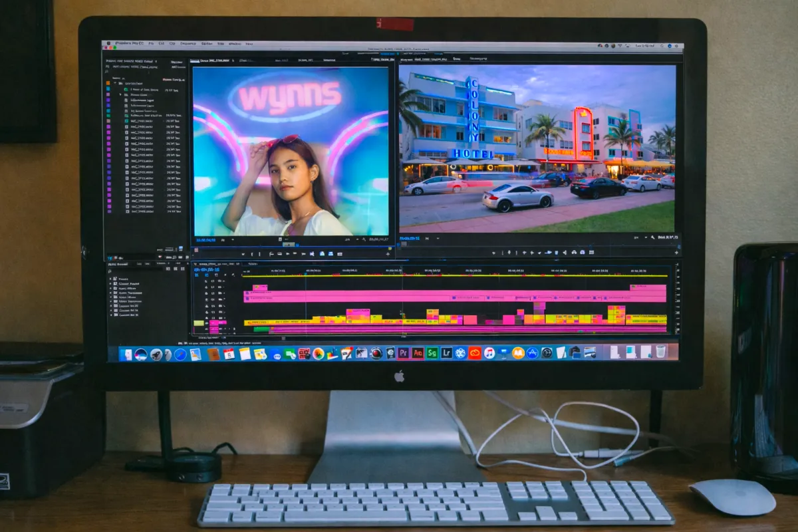Screen dimensions: 798x532
Task: Open the Premiere Pro CC application menu
Action: (129, 45)
